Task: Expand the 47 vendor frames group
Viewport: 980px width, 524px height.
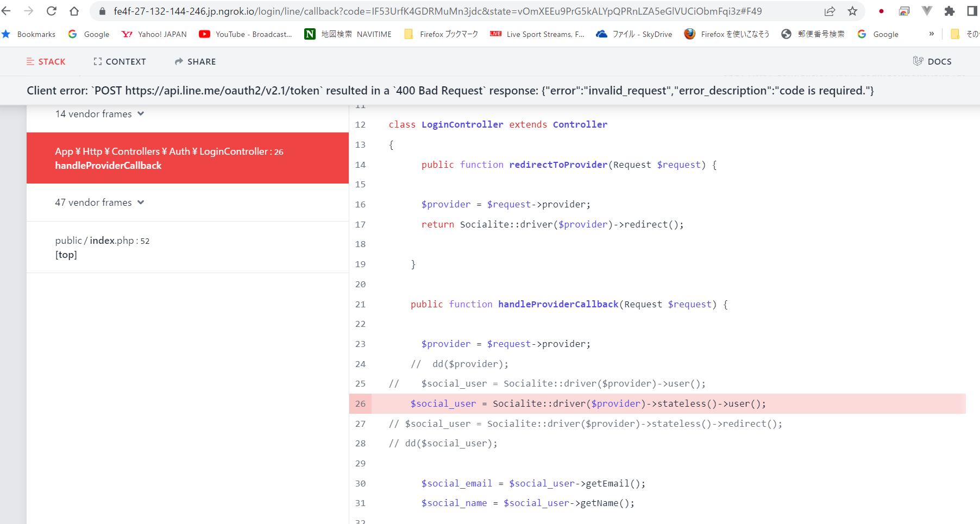Action: pyautogui.click(x=100, y=203)
